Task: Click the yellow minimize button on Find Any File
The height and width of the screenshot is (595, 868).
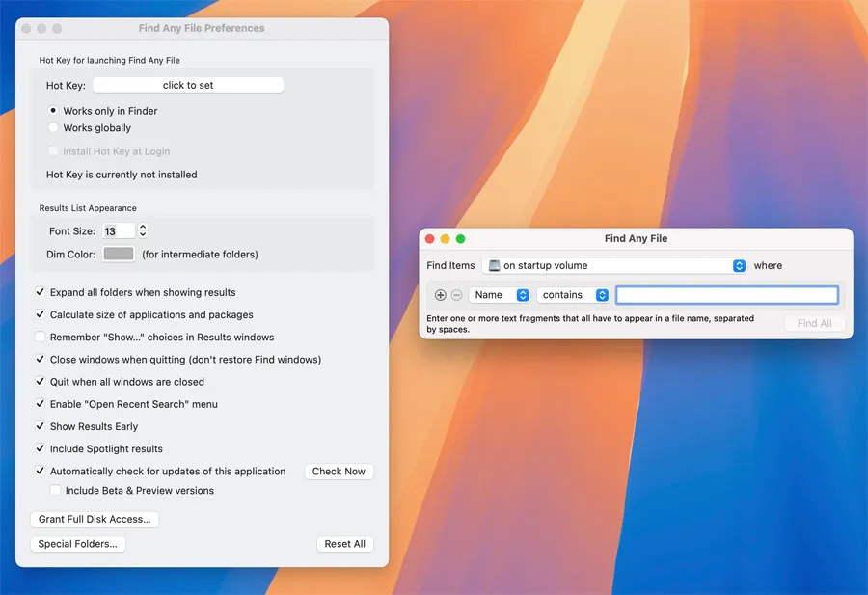Action: [x=446, y=239]
